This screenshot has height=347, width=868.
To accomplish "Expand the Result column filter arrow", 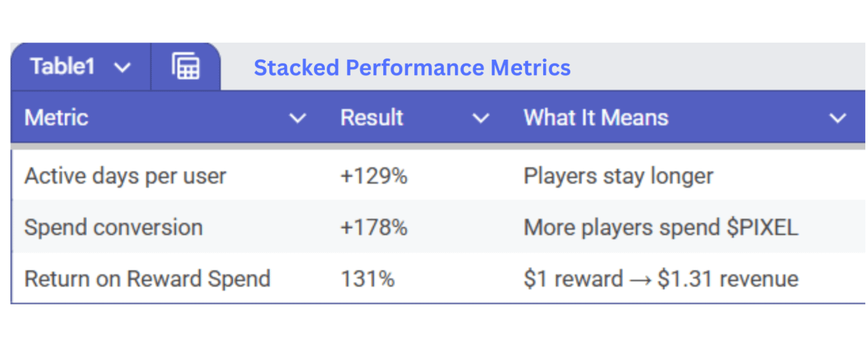I will click(x=481, y=119).
